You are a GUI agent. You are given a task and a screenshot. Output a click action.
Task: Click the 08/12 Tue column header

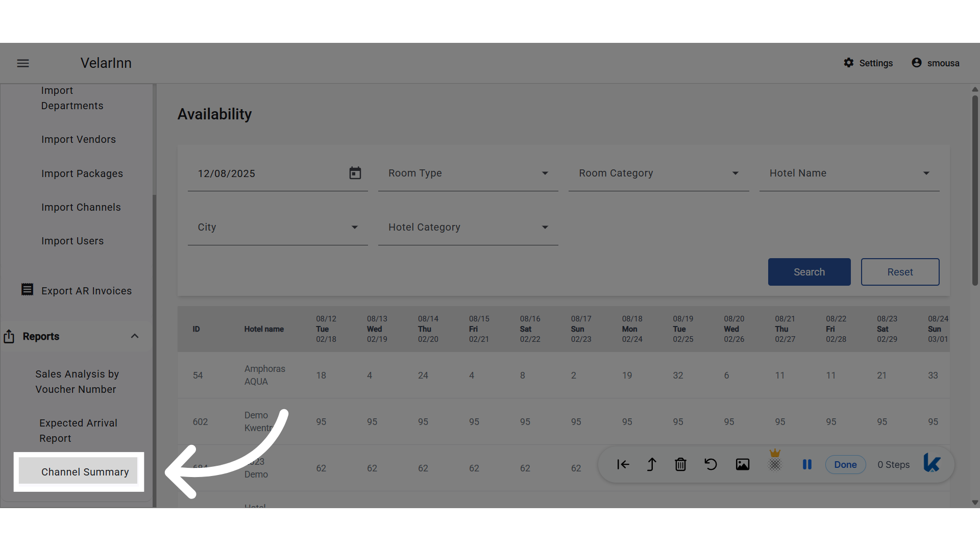326,329
